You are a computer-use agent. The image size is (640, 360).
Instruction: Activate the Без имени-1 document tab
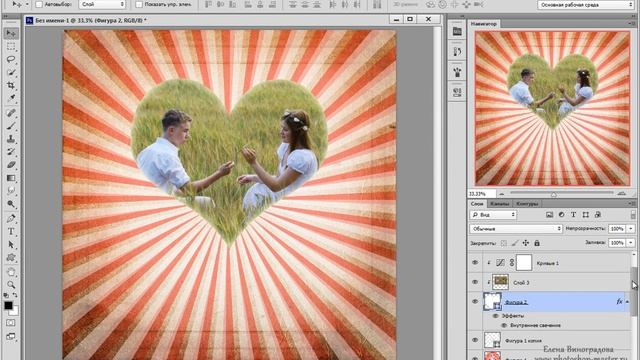click(x=91, y=20)
